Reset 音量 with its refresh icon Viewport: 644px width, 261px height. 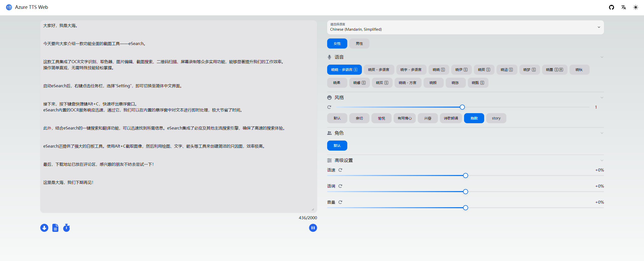pyautogui.click(x=340, y=202)
